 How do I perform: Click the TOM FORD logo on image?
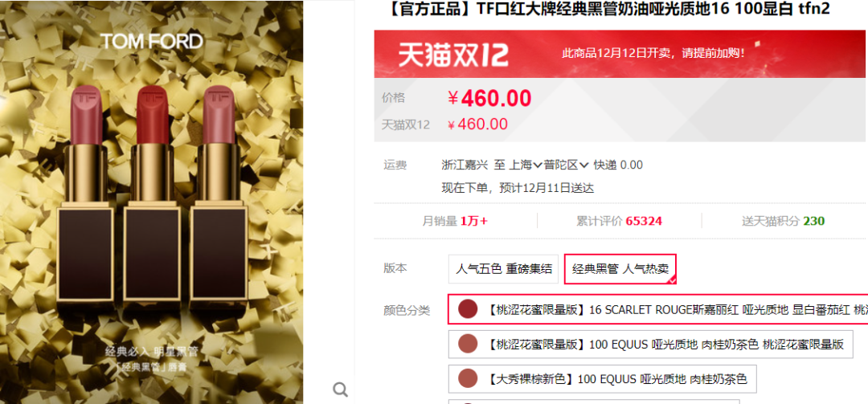[152, 42]
